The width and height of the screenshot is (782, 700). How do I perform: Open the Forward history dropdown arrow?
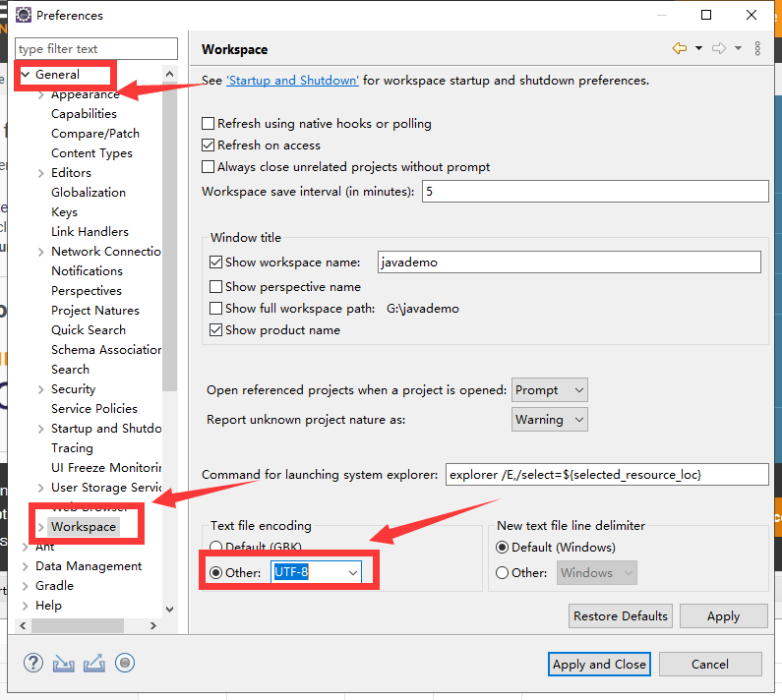tap(738, 48)
